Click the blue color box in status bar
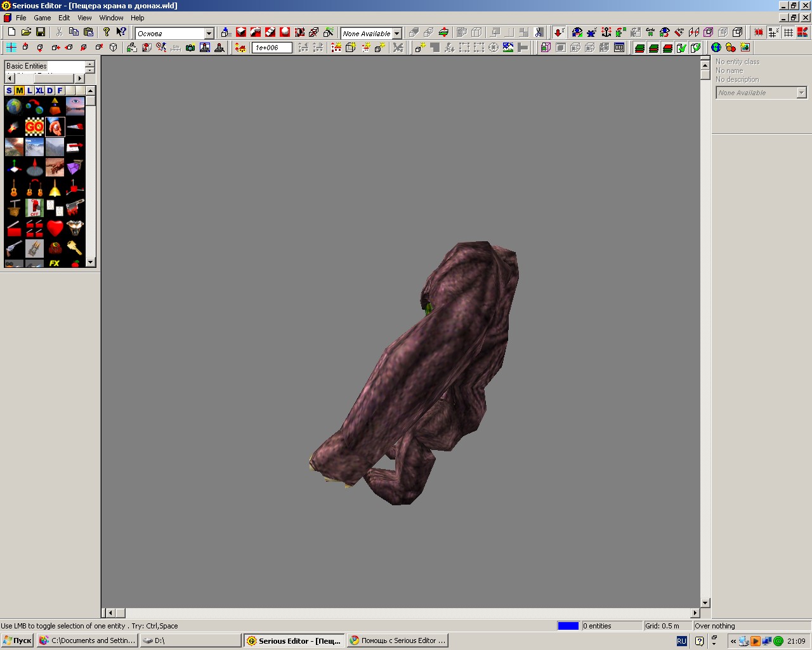The height and width of the screenshot is (650, 812). [x=568, y=626]
